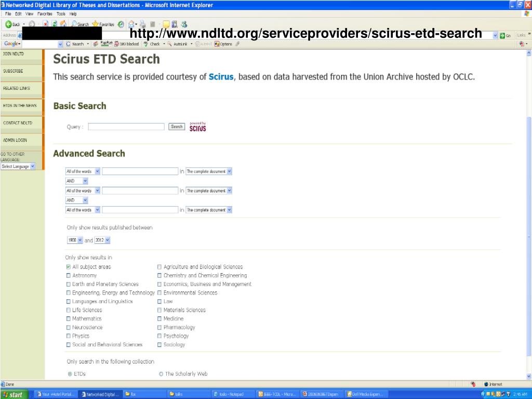Open the View menu
This screenshot has height=399, width=532.
pos(29,14)
